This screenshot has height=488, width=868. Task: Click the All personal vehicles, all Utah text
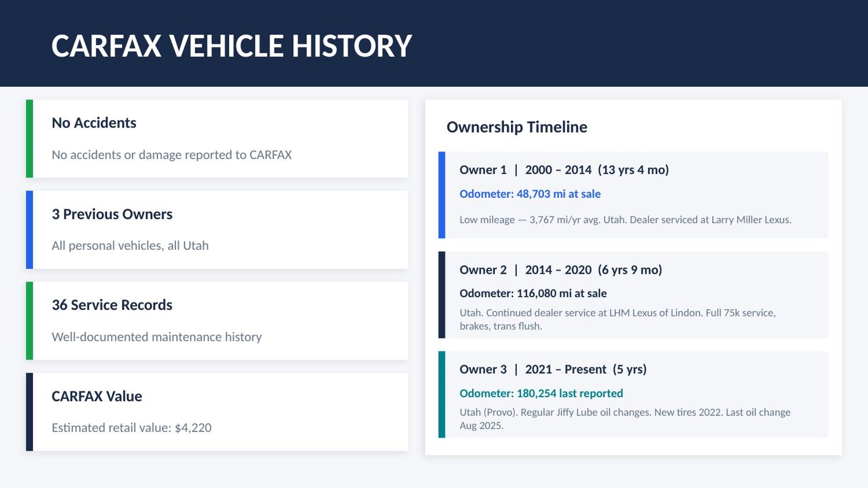tap(130, 246)
